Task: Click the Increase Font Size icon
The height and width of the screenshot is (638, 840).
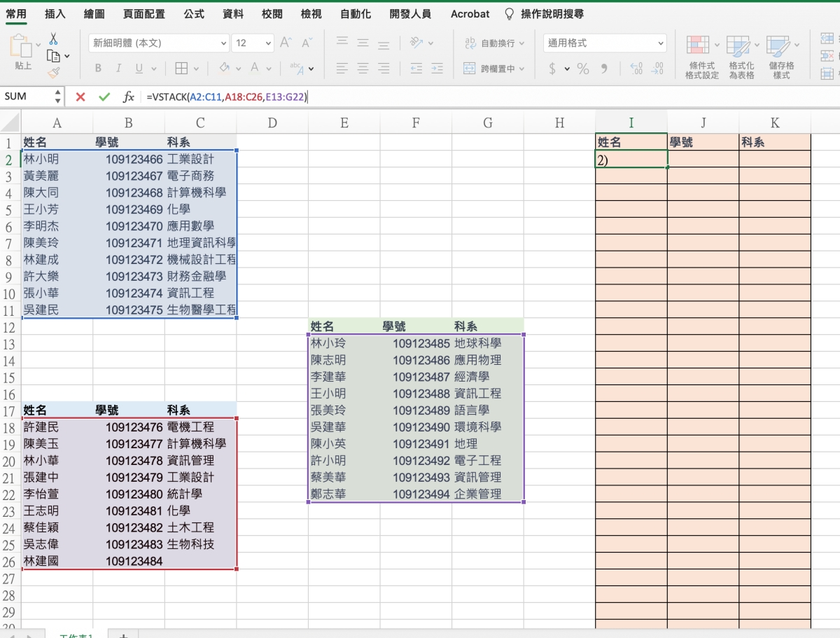Action: 285,43
